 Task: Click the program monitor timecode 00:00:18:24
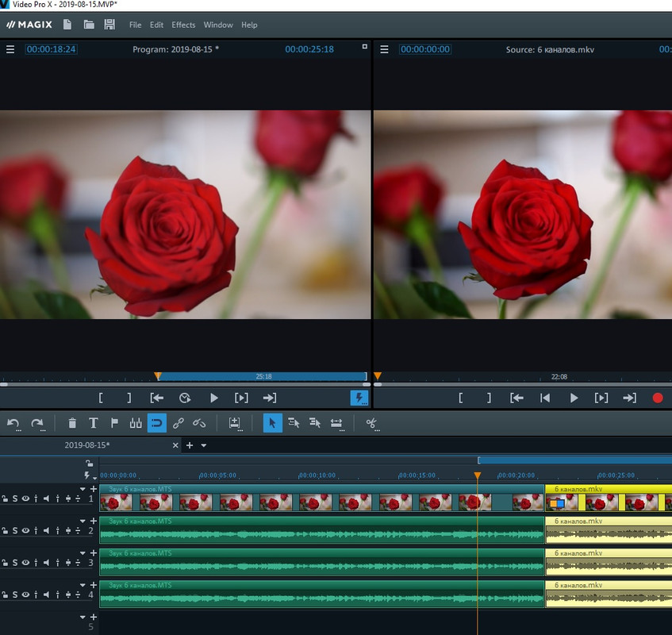[x=51, y=49]
